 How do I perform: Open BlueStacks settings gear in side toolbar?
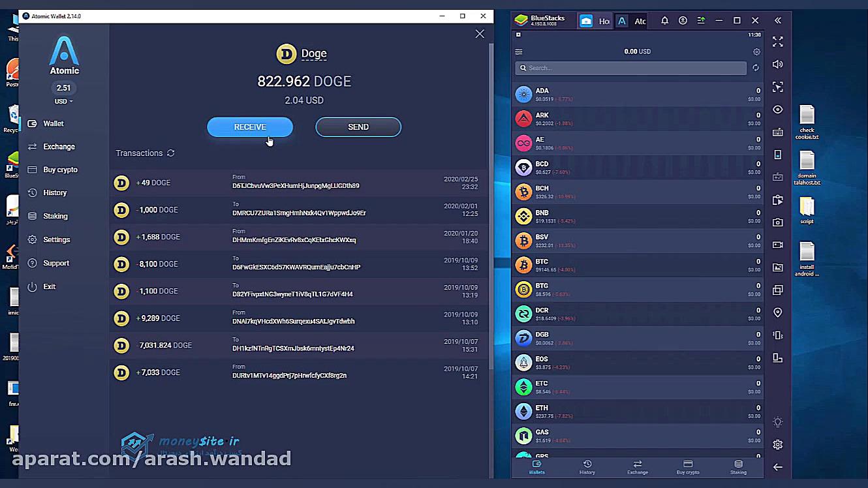pyautogui.click(x=778, y=444)
